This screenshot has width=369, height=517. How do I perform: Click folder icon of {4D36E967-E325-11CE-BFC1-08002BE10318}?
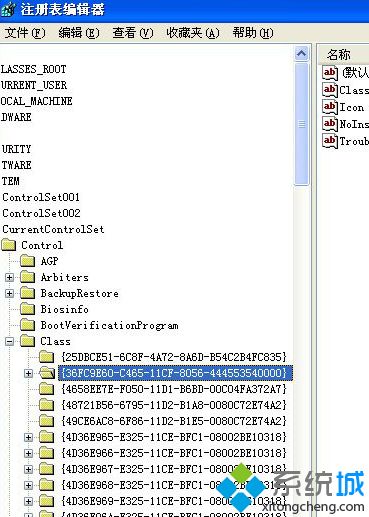click(x=46, y=469)
